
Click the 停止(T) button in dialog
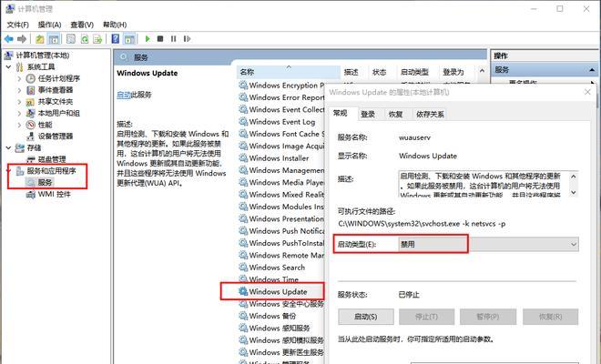coord(426,317)
